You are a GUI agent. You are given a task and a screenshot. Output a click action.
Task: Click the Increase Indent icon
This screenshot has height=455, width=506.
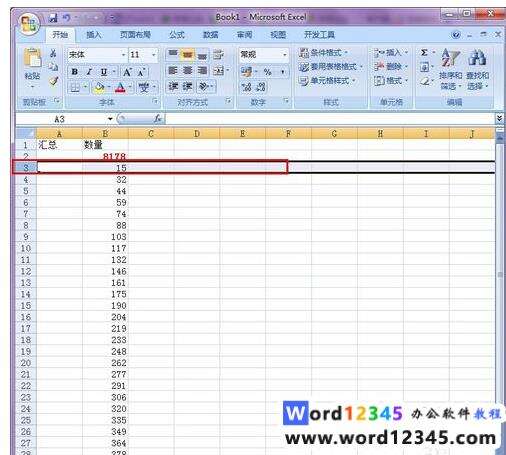click(x=187, y=87)
